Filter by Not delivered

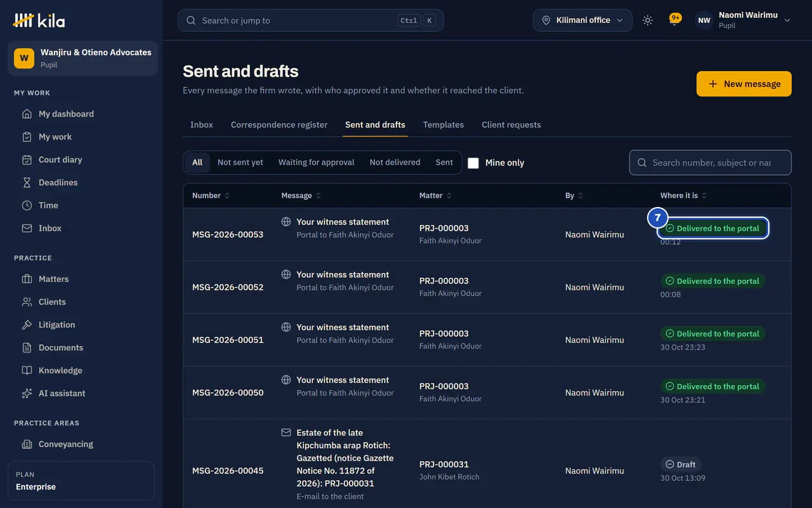pos(395,163)
